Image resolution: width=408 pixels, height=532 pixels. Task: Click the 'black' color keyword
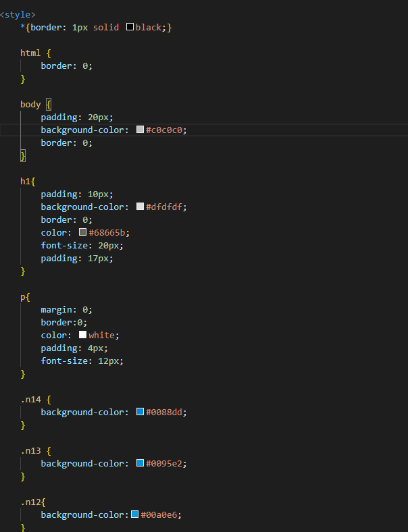click(x=149, y=28)
